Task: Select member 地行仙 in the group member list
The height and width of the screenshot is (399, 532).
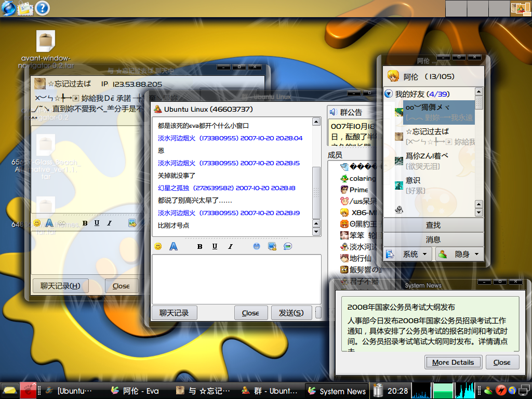Action: 356,258
